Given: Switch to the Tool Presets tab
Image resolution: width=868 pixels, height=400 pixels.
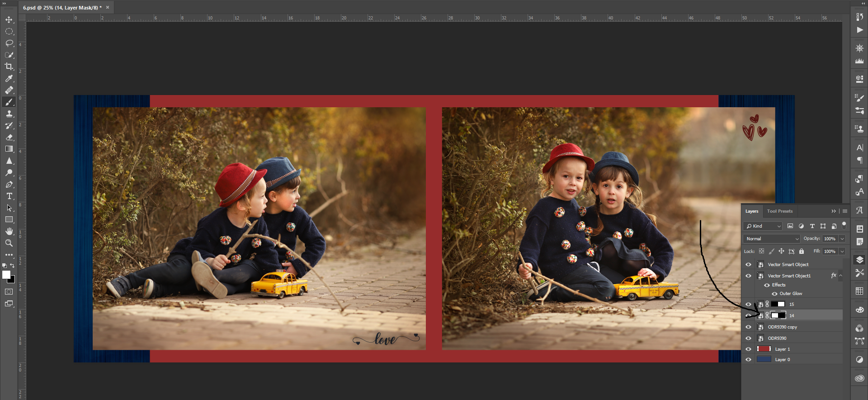Looking at the screenshot, I should [x=780, y=211].
